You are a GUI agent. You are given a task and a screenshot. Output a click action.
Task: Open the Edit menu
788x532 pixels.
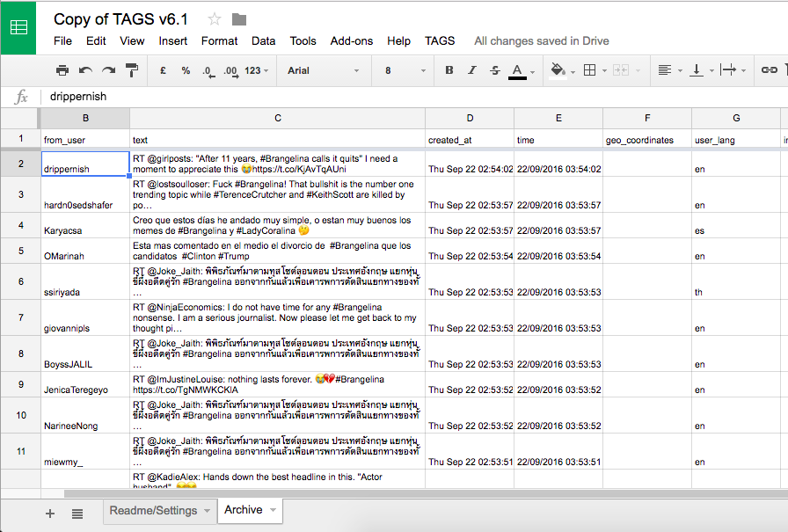96,41
